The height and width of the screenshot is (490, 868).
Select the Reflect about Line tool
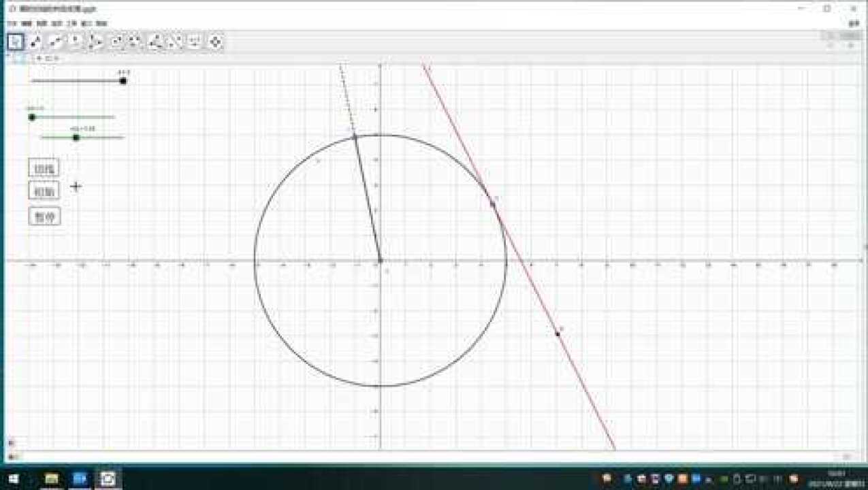point(176,42)
